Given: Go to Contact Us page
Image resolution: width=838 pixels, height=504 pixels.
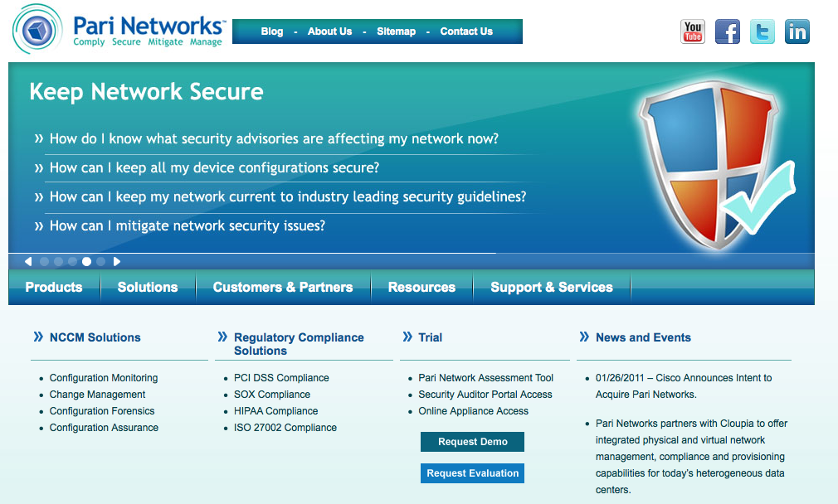Looking at the screenshot, I should pos(466,31).
